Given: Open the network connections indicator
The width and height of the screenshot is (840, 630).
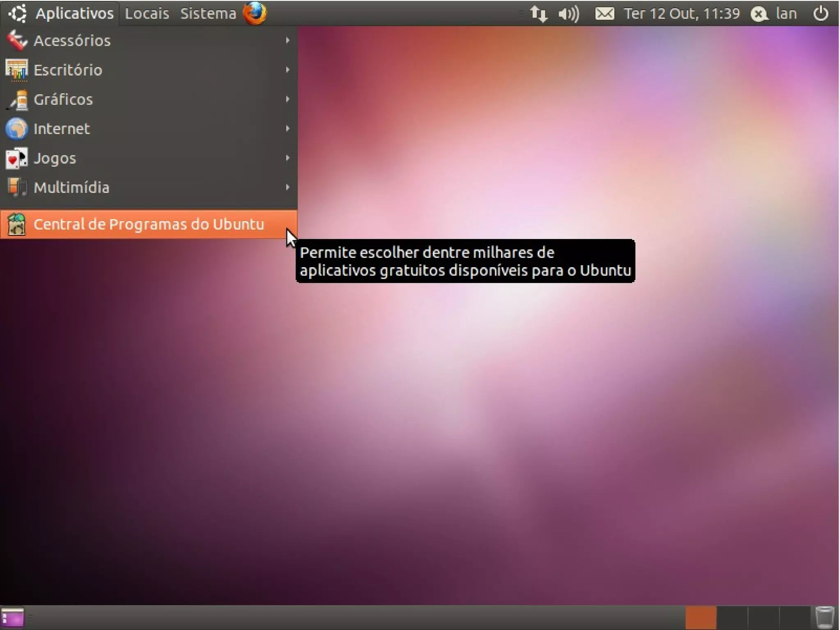Looking at the screenshot, I should click(x=539, y=14).
